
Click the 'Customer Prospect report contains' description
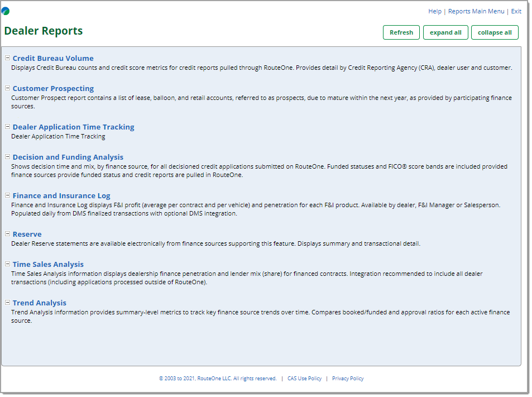pos(262,102)
